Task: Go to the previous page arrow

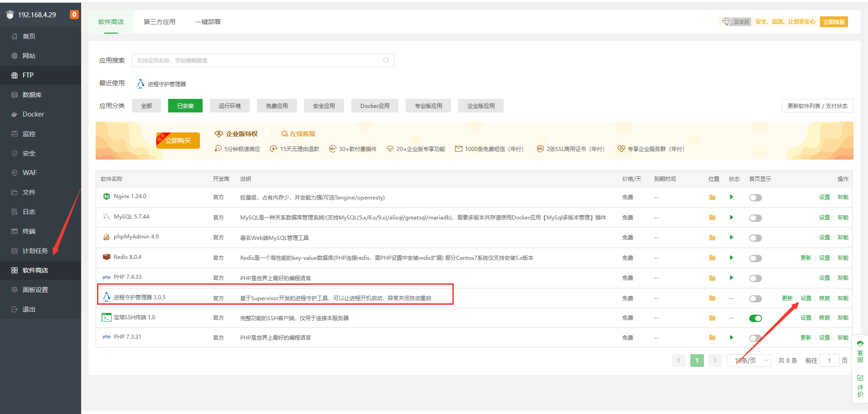Action: tap(679, 360)
